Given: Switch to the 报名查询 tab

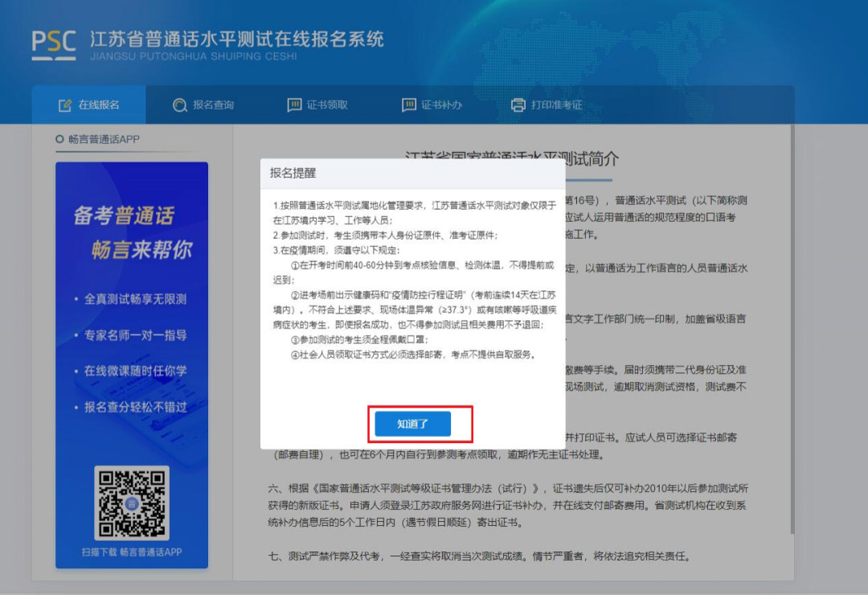Looking at the screenshot, I should 213,105.
